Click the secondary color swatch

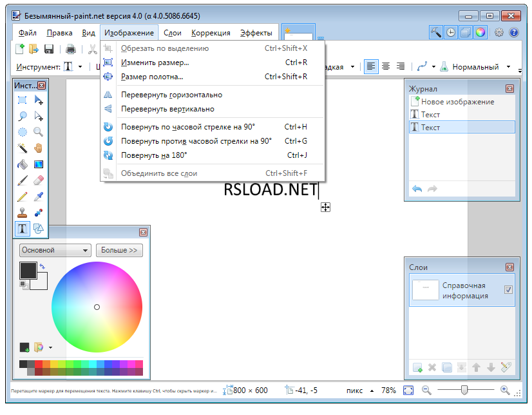[42, 284]
